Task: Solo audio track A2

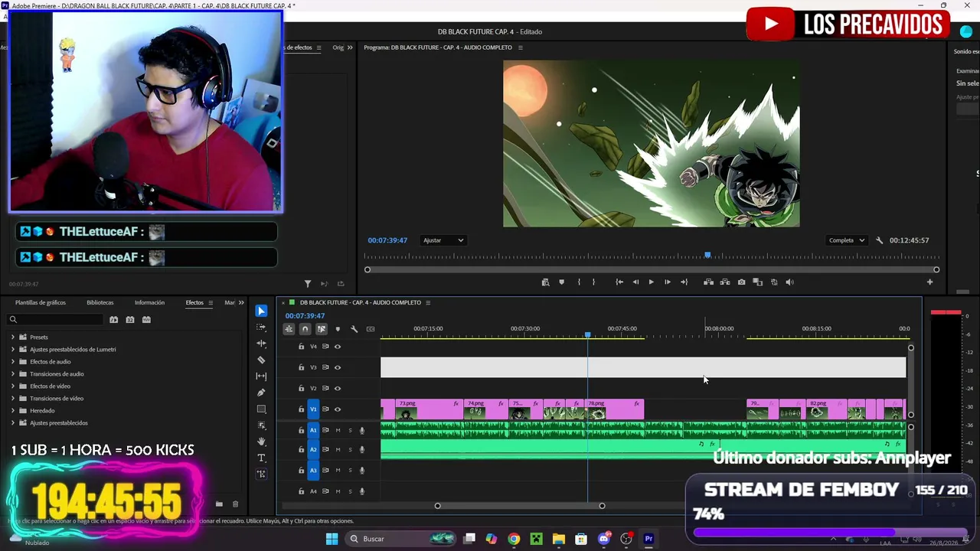Action: coord(350,450)
